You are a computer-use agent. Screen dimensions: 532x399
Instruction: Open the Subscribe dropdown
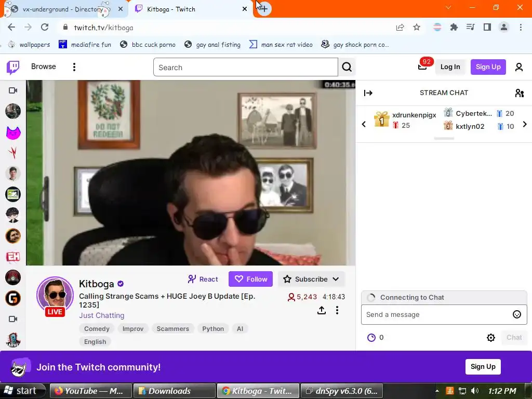point(312,279)
